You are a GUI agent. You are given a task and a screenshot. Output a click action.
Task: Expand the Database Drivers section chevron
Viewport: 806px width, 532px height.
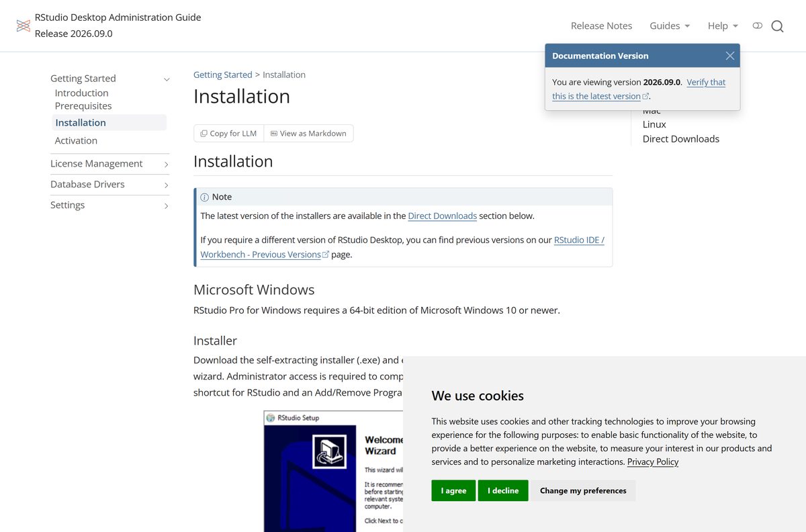(167, 185)
